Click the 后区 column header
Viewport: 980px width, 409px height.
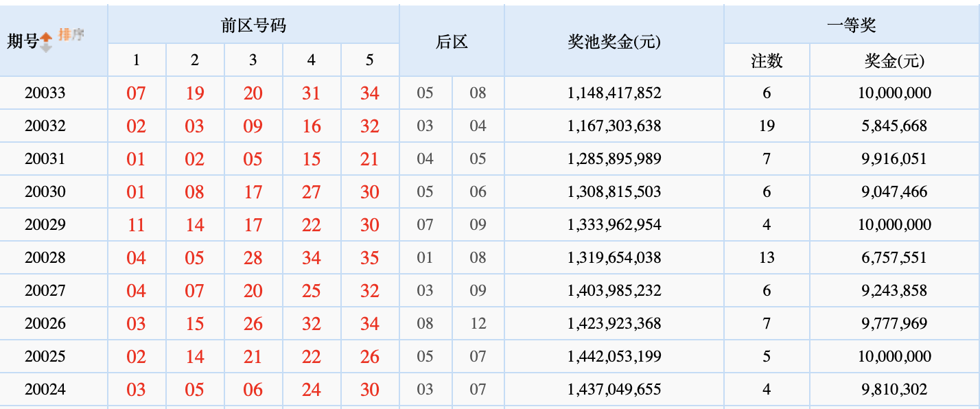452,42
